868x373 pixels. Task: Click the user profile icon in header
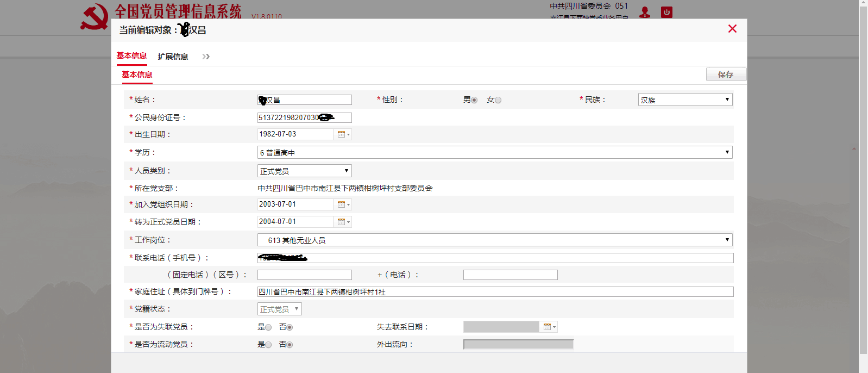(645, 12)
